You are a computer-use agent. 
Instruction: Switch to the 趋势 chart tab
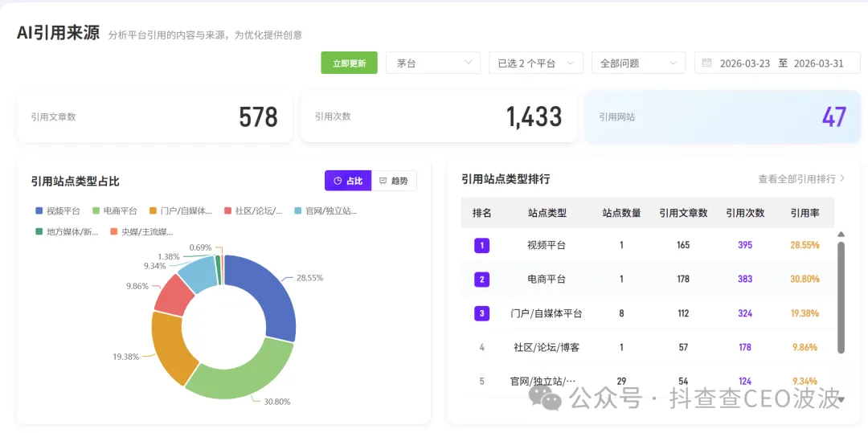pos(394,181)
